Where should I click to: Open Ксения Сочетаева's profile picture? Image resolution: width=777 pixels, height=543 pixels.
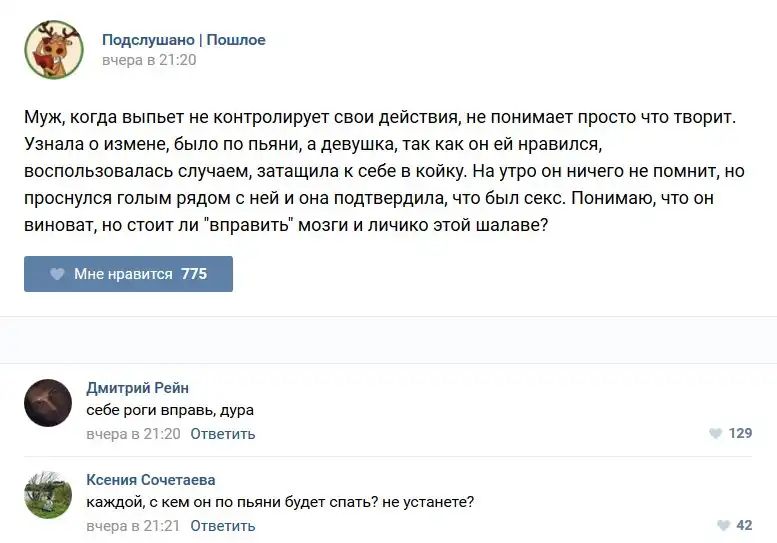[48, 495]
